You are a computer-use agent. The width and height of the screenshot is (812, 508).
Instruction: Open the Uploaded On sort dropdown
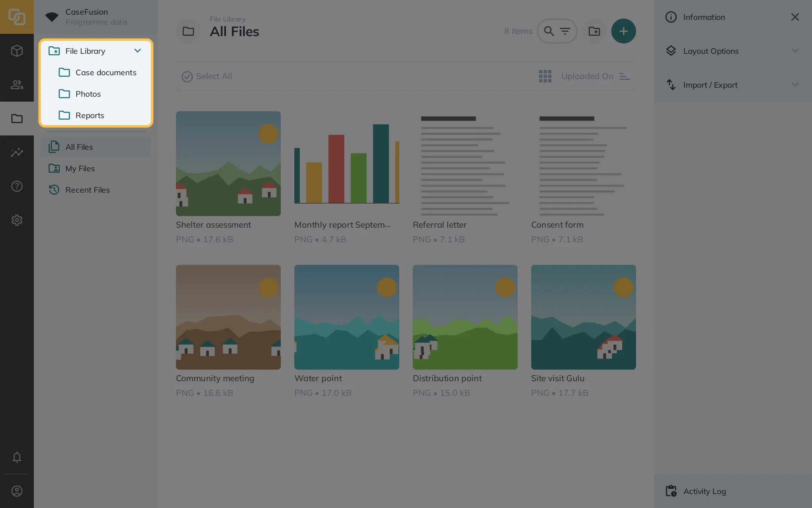[x=587, y=76]
